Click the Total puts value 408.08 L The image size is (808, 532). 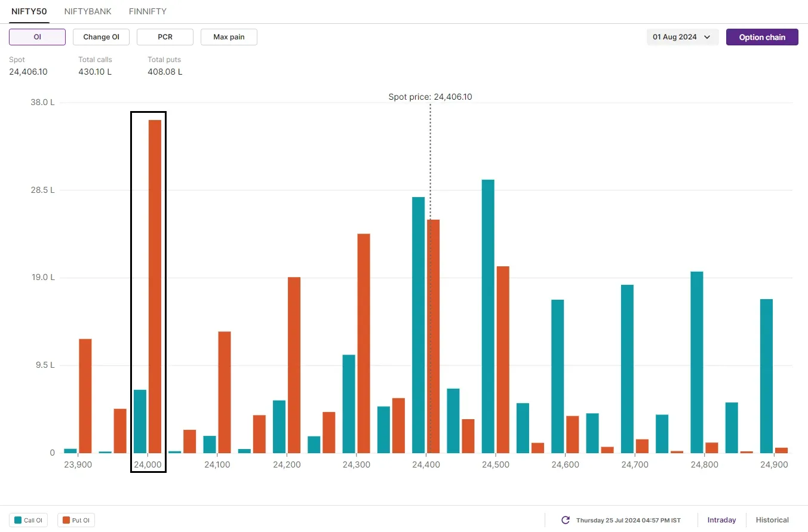point(165,72)
